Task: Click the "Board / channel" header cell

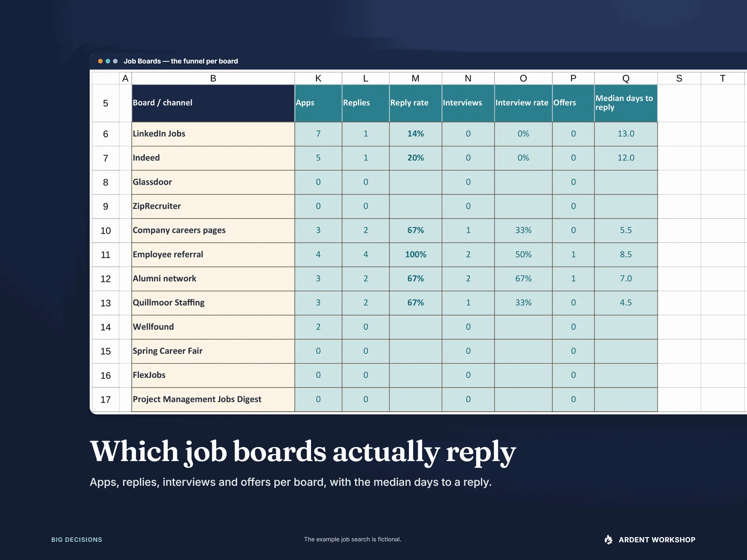Action: click(x=213, y=103)
